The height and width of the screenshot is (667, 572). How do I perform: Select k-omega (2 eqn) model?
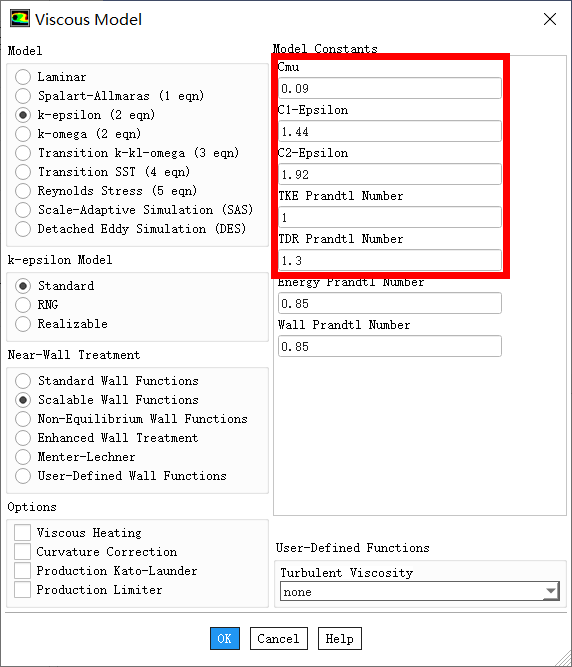point(23,134)
